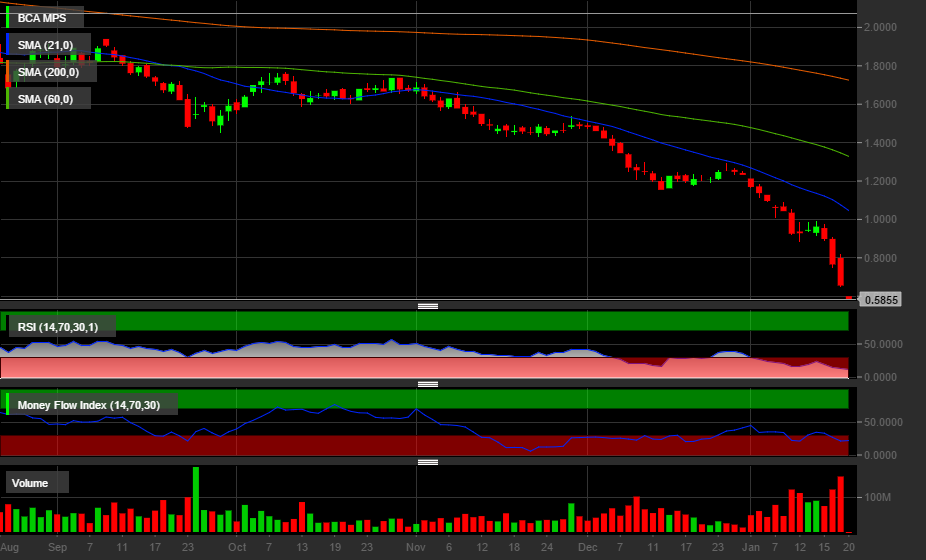Click the 1.0000 price axis label
This screenshot has width=926, height=560.
coord(880,219)
